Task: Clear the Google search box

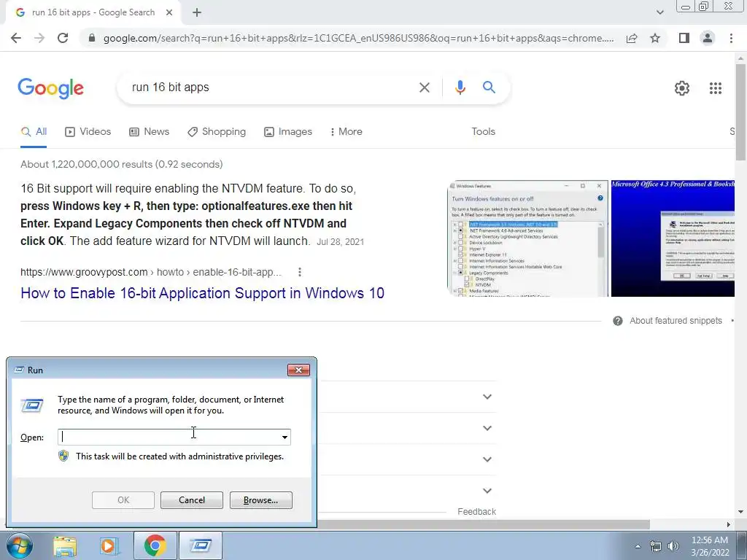Action: (425, 87)
